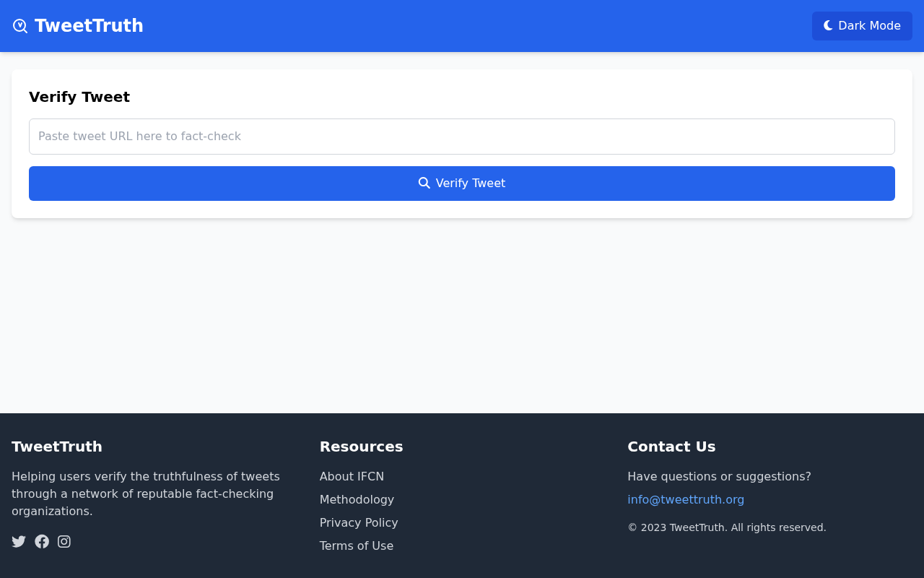Email info@tweettruth.org via the contact link
The image size is (924, 578).
coord(686,499)
